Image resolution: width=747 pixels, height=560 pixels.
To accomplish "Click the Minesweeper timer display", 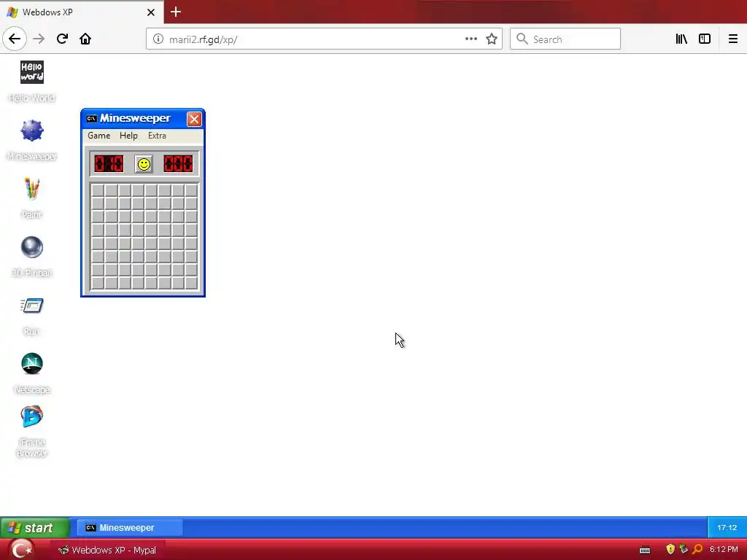I will click(178, 164).
